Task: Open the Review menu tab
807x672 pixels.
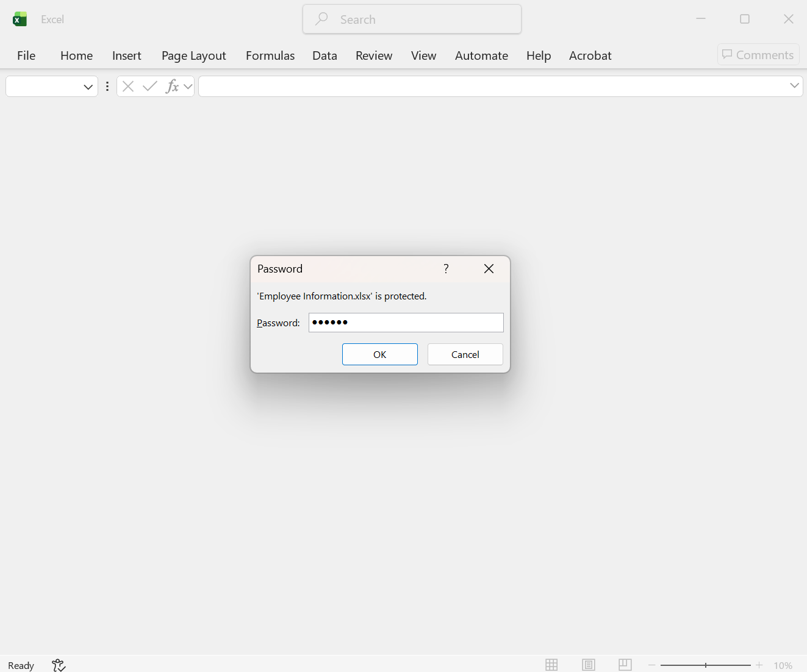Action: (374, 55)
